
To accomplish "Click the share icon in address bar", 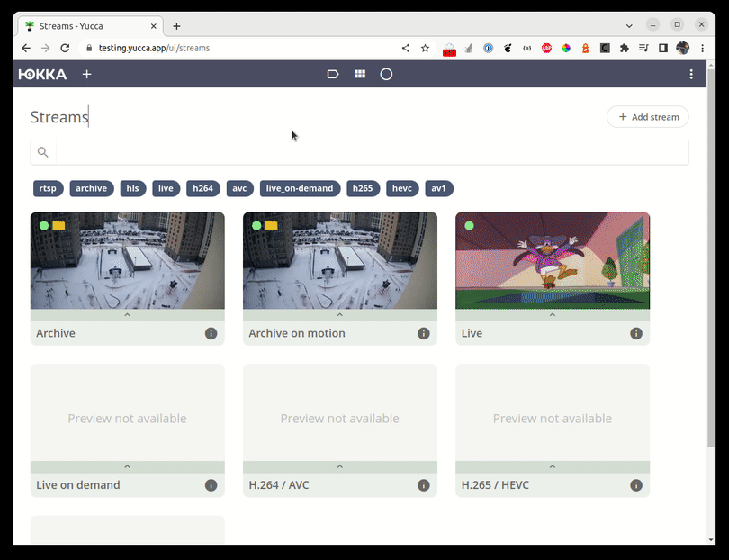I will tap(406, 48).
